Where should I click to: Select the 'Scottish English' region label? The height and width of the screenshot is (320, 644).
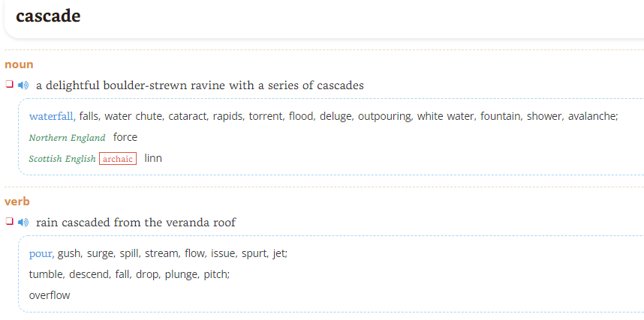[62, 159]
